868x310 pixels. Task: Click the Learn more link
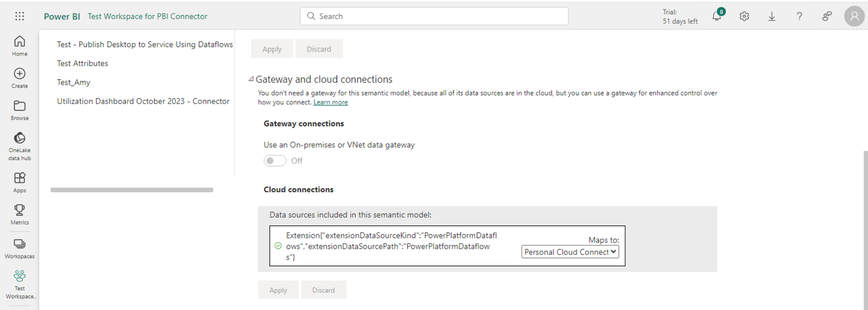(330, 102)
